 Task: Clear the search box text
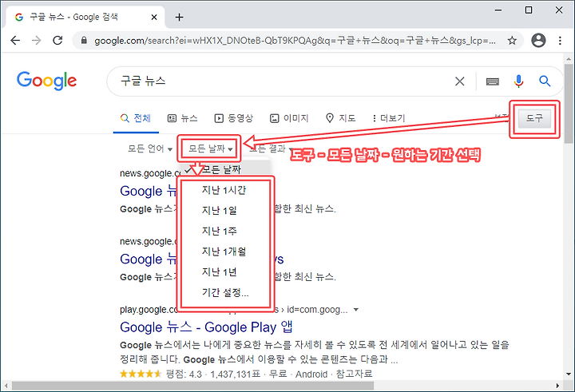coord(459,81)
